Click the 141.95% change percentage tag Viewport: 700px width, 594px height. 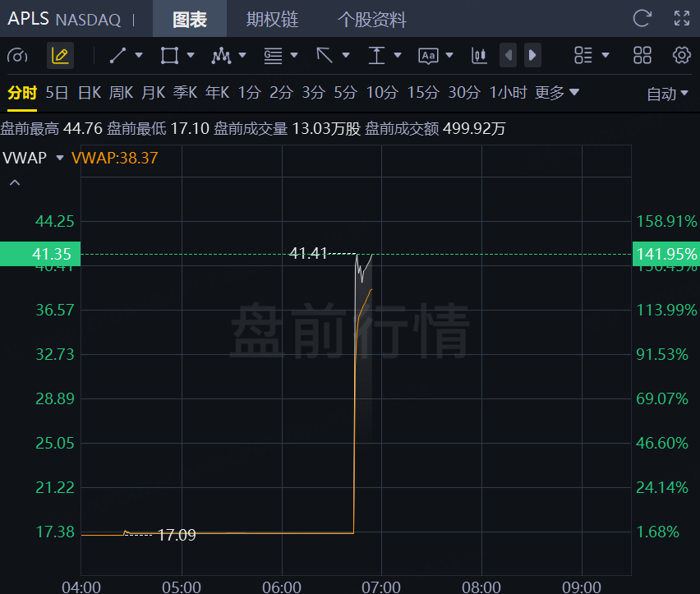[666, 254]
